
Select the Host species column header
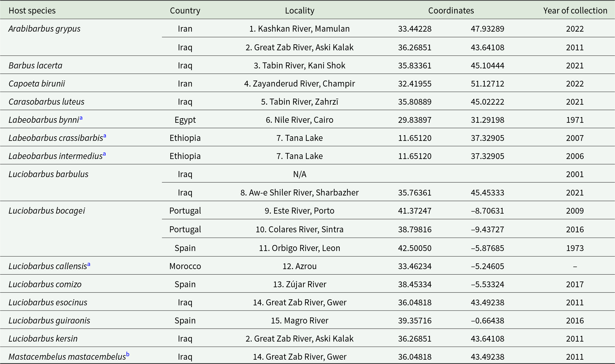[x=32, y=11]
